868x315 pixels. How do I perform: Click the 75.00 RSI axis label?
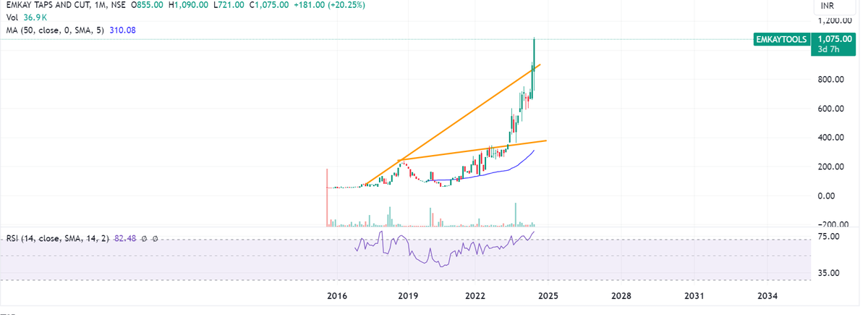click(828, 237)
